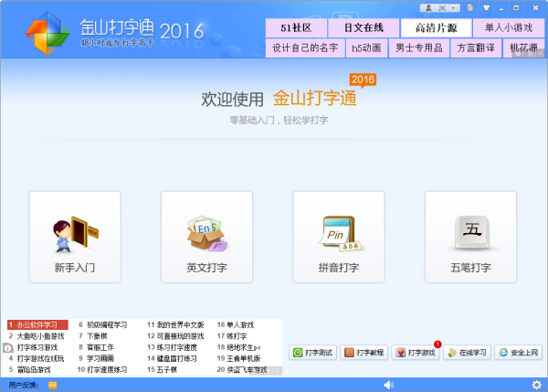
Task: Open the 五笔打字 Wubi typing module
Action: point(470,237)
